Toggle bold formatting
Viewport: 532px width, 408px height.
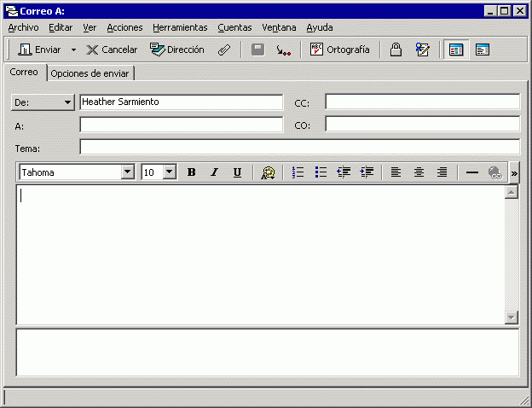(x=191, y=172)
